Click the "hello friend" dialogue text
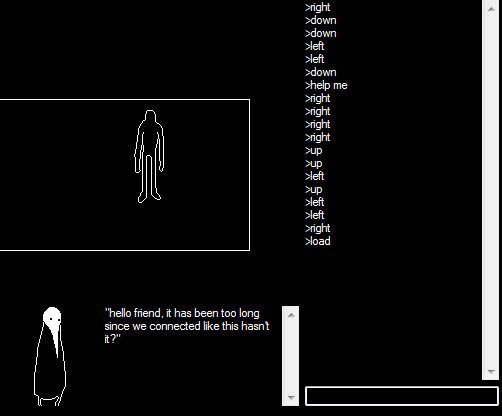The width and height of the screenshot is (502, 416). point(187,326)
